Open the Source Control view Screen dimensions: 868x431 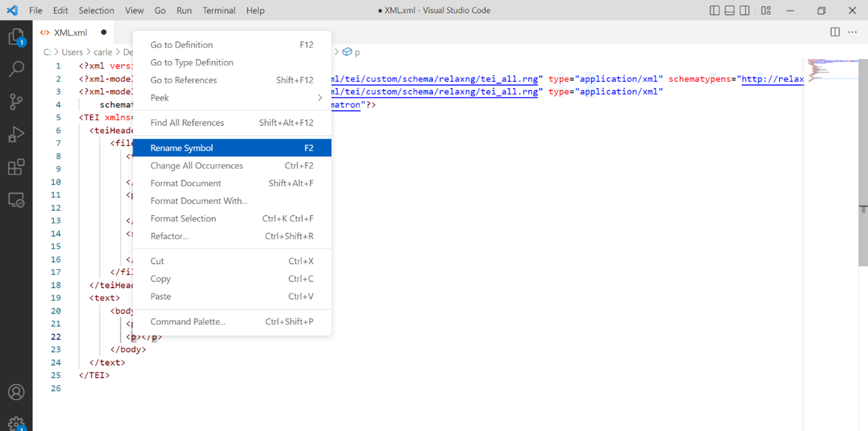[16, 102]
